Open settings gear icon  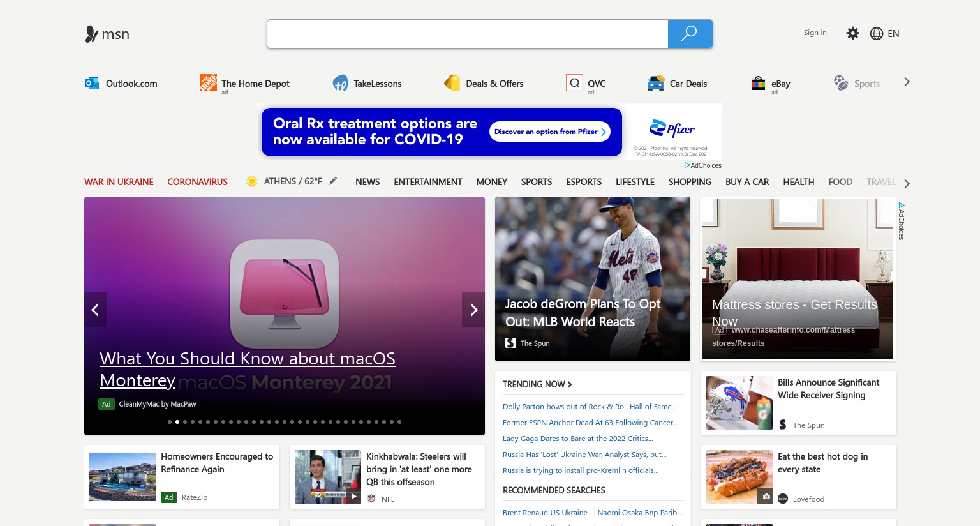852,33
